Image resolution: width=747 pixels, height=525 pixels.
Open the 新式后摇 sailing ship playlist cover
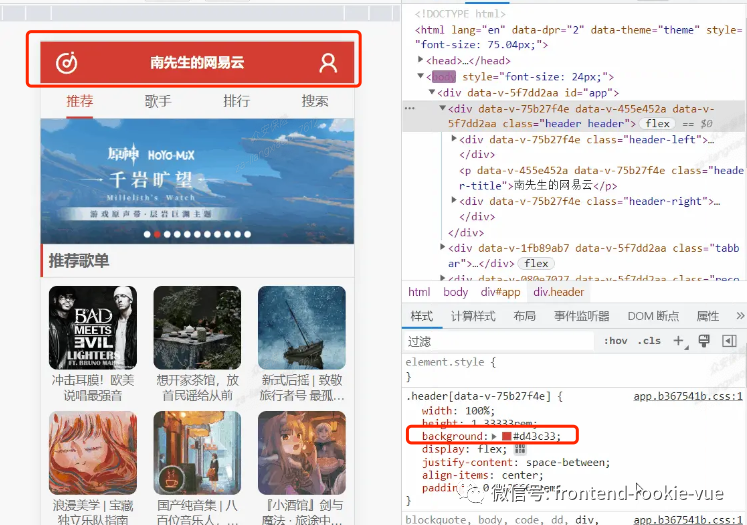click(302, 328)
